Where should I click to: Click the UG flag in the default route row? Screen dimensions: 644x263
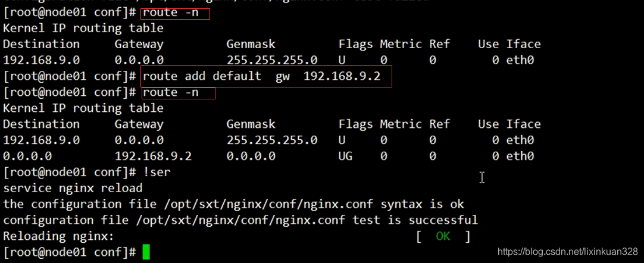coord(345,156)
